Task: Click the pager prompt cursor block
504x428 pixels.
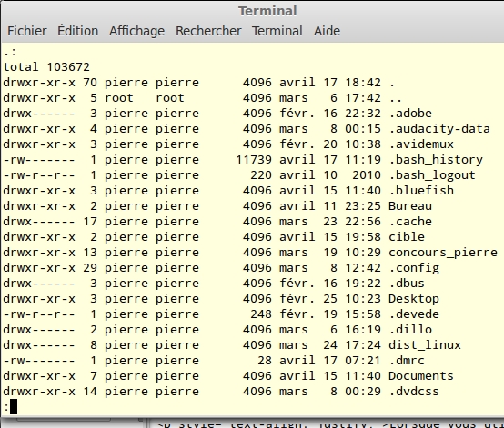Action: pyautogui.click(x=14, y=407)
